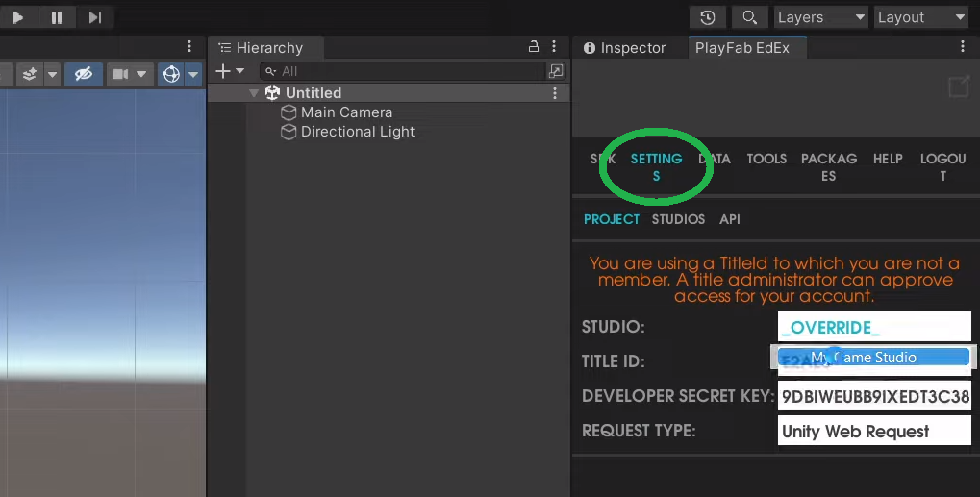Click the open-in-new-window icon in PlayFab panel
This screenshot has width=980, height=497.
958,87
